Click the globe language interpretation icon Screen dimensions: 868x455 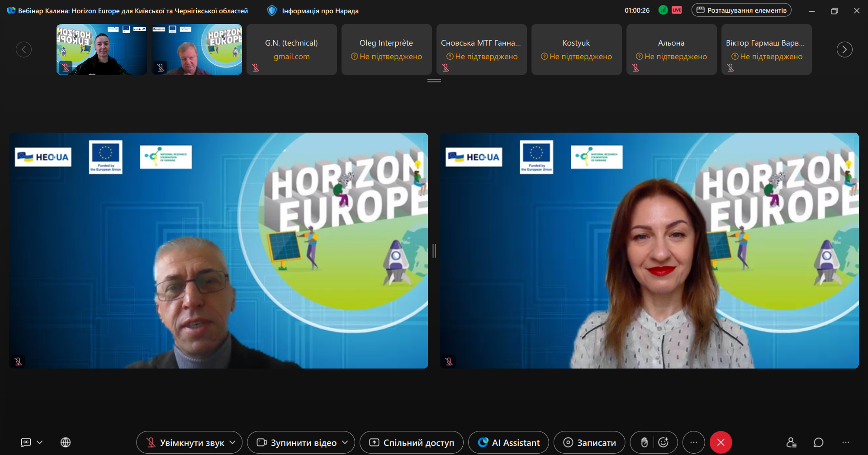point(66,442)
